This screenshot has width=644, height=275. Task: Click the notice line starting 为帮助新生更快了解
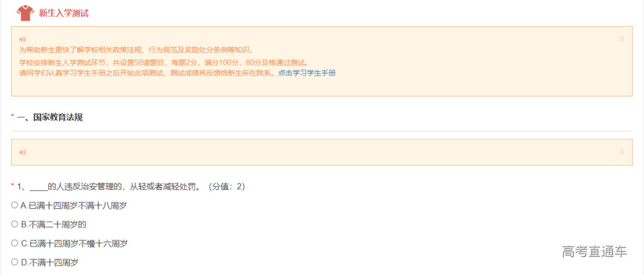[x=137, y=50]
